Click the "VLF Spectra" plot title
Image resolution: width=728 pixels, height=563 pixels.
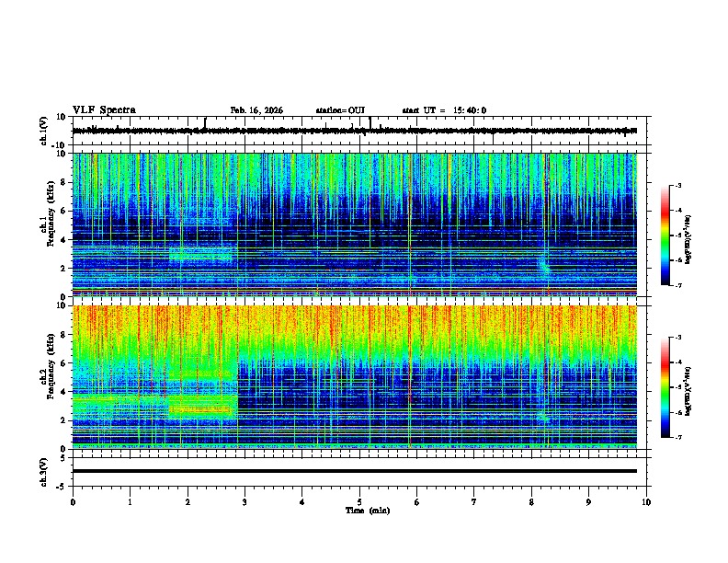tap(104, 110)
